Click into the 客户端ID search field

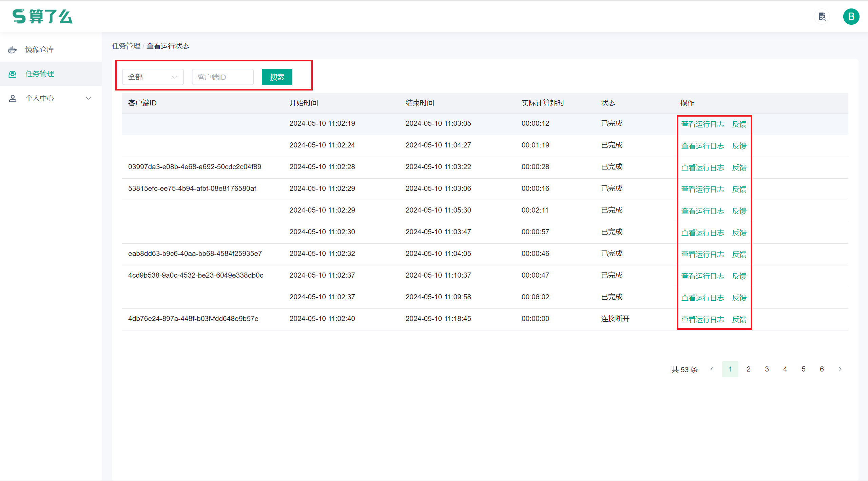[223, 77]
